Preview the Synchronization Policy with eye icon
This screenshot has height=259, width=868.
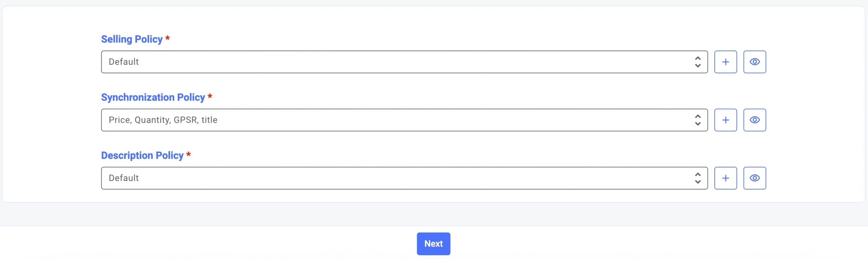click(754, 120)
